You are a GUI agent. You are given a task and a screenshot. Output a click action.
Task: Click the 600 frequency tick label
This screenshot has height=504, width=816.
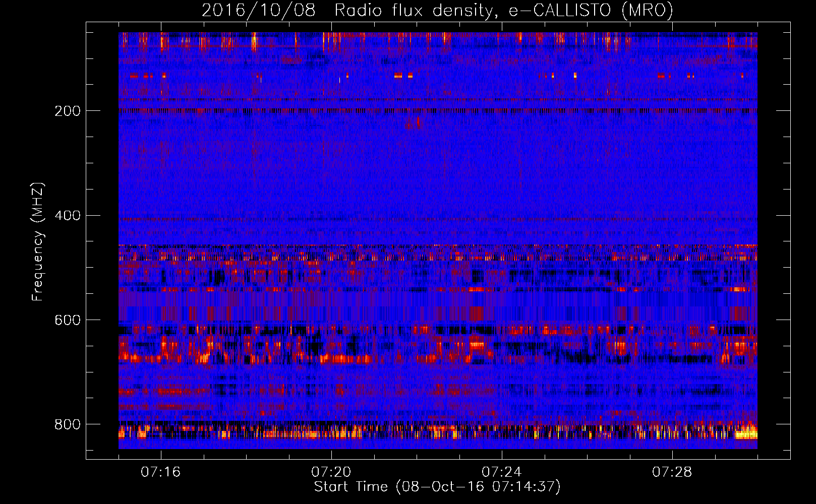(67, 320)
